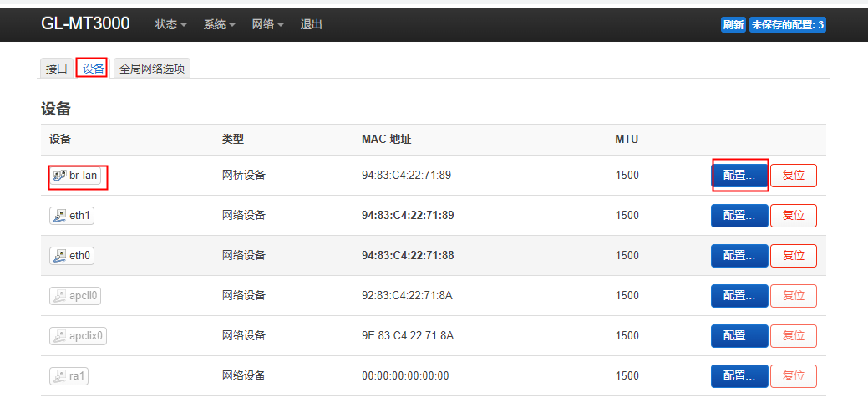Image resolution: width=868 pixels, height=398 pixels.
Task: Open the 系统 dropdown menu
Action: tap(219, 24)
